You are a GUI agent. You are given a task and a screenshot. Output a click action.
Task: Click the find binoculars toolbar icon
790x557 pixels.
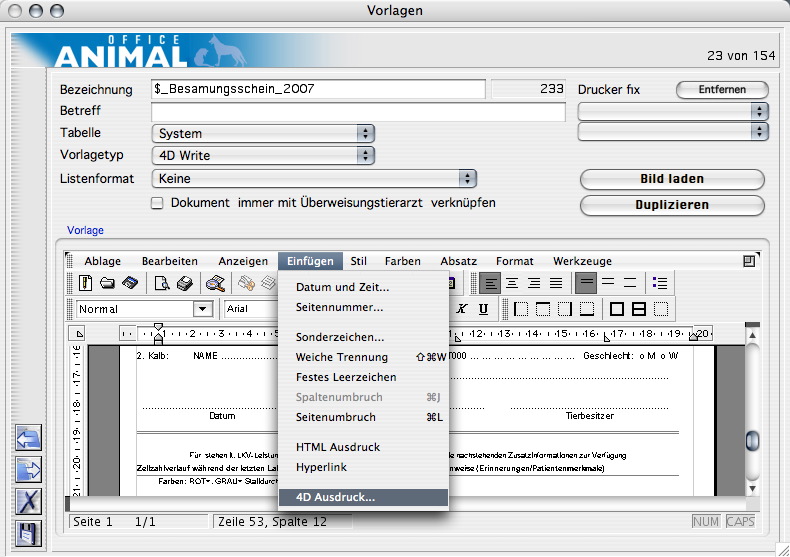pos(214,284)
